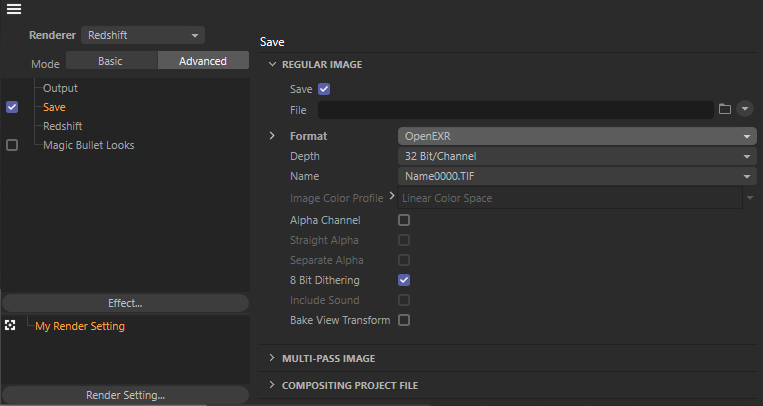Expand the Format options arrow
Screen dimensions: 763x406
click(x=272, y=135)
